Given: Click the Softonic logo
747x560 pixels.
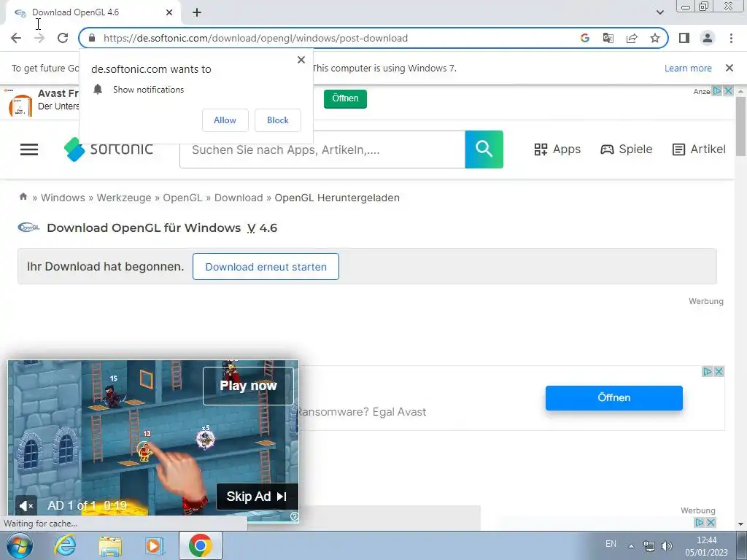Looking at the screenshot, I should (x=109, y=149).
